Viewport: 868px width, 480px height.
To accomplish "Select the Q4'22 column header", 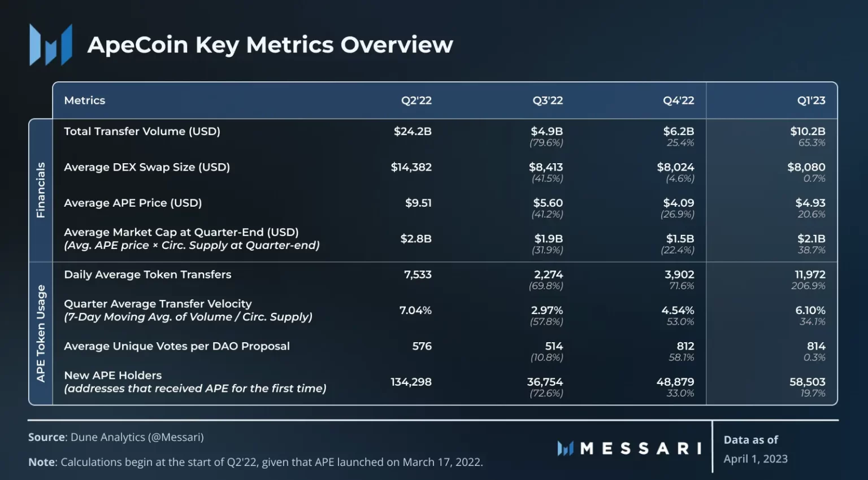I will [x=679, y=101].
